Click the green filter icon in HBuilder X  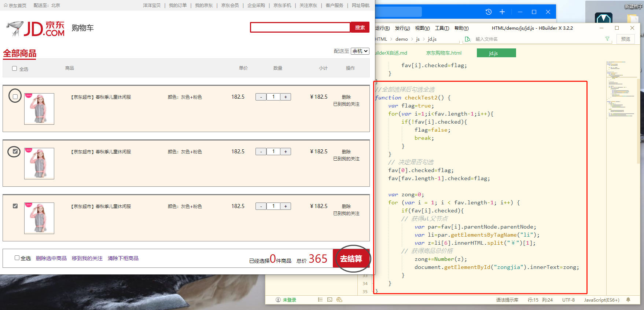pyautogui.click(x=607, y=39)
